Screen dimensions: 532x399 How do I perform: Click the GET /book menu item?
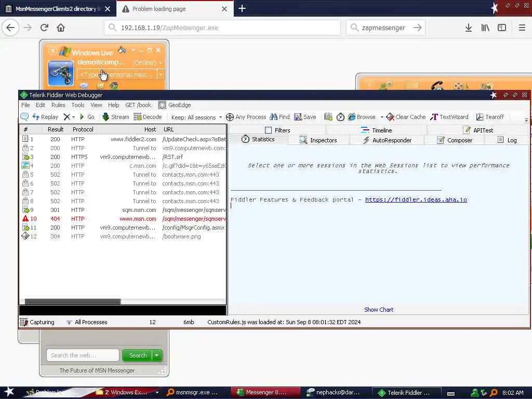click(x=138, y=105)
